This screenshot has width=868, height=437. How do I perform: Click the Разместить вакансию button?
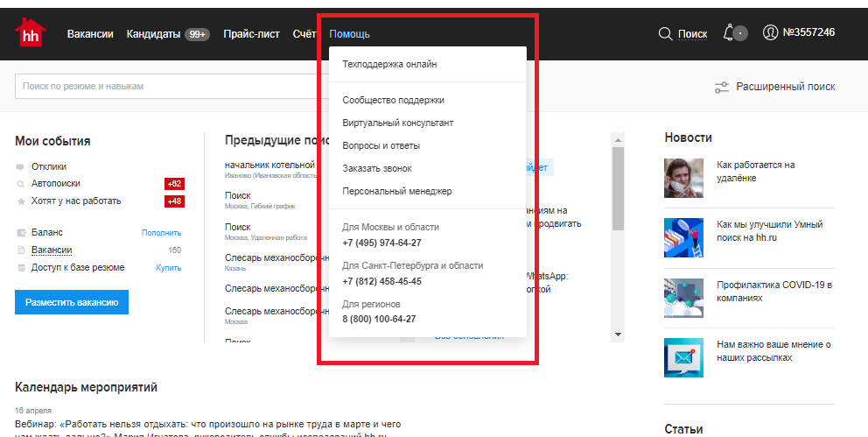[x=72, y=302]
